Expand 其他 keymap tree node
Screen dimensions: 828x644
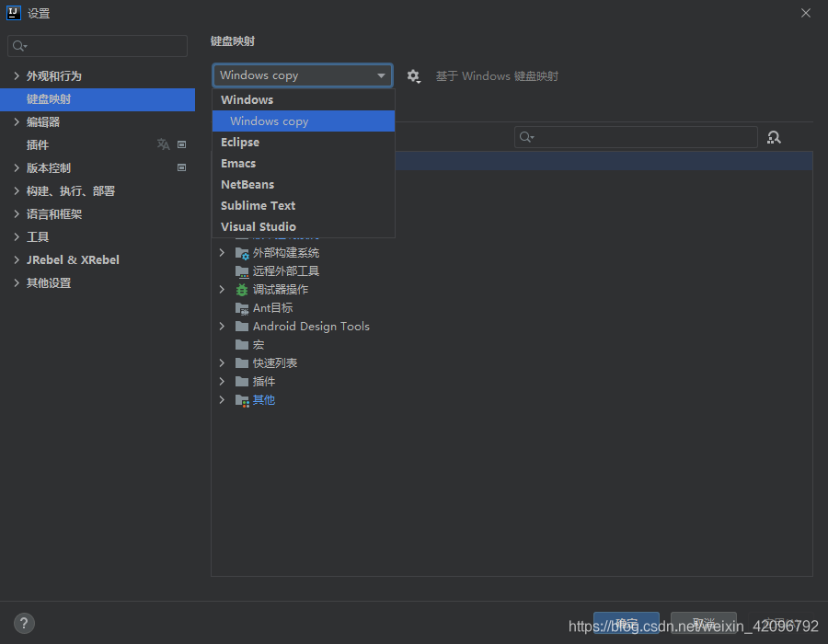click(223, 400)
